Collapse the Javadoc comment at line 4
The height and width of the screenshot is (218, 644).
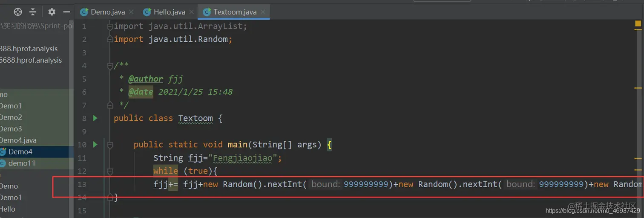[x=110, y=66]
